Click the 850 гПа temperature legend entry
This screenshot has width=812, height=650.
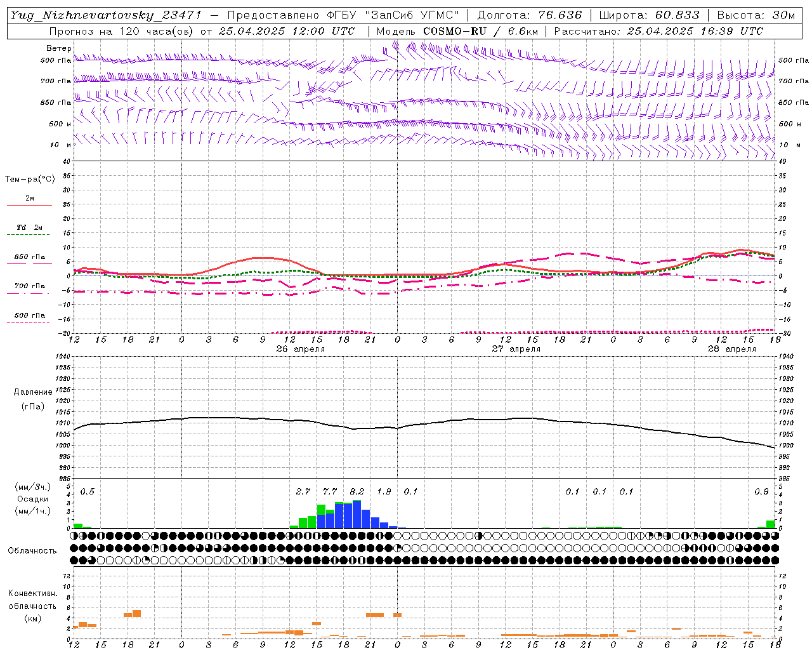click(x=30, y=257)
